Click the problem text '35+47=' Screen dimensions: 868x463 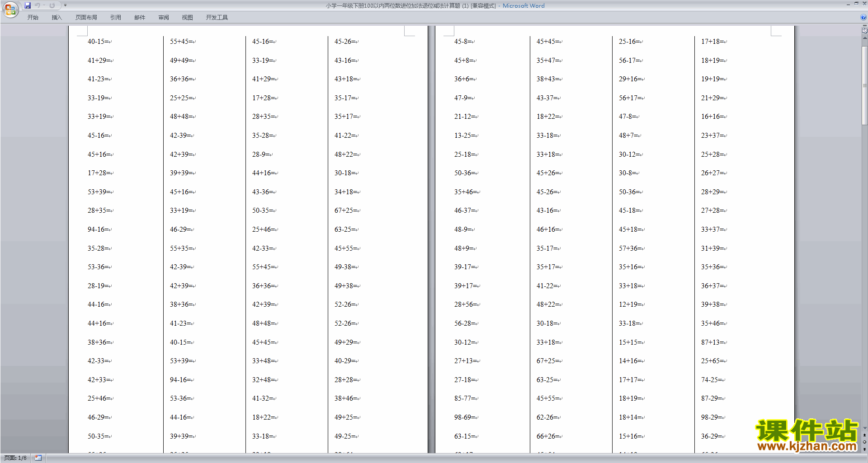pyautogui.click(x=547, y=60)
